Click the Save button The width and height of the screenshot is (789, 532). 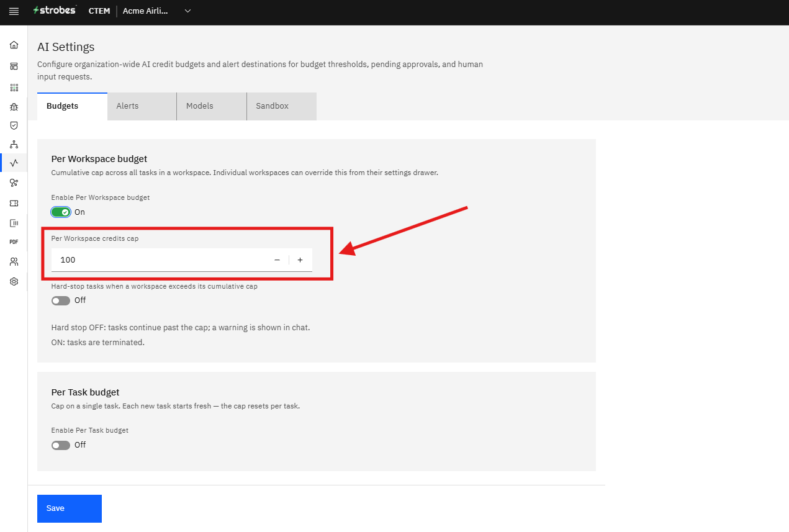click(70, 508)
